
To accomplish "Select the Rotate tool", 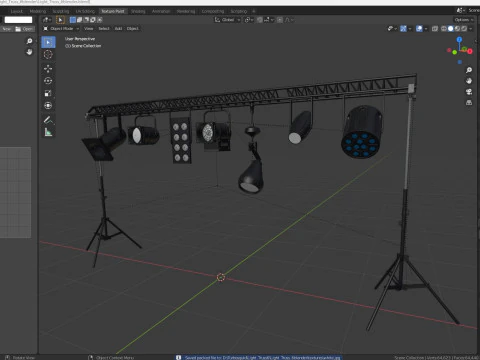I will pos(48,81).
